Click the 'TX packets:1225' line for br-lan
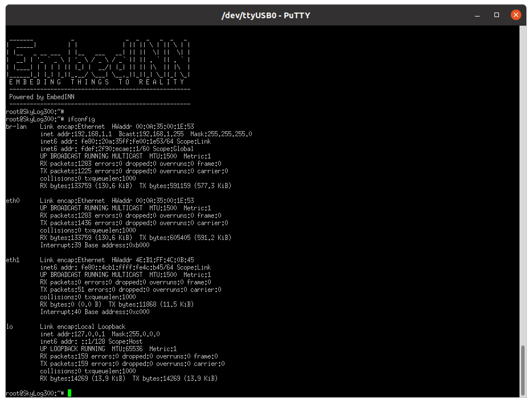The image size is (532, 403). [x=134, y=171]
